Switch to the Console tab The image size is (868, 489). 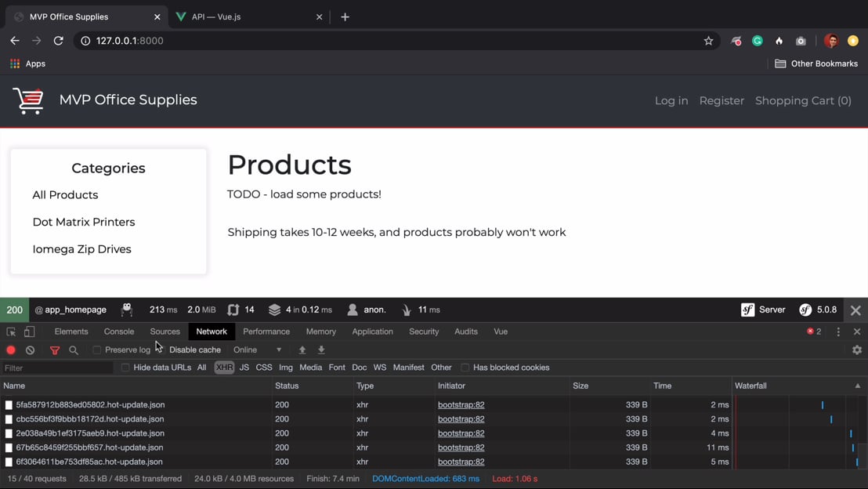[119, 331]
